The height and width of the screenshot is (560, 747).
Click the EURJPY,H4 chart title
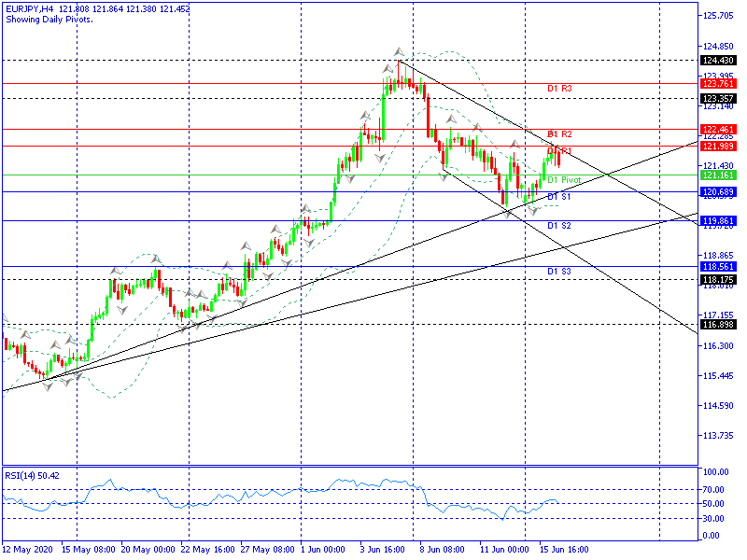[x=28, y=8]
